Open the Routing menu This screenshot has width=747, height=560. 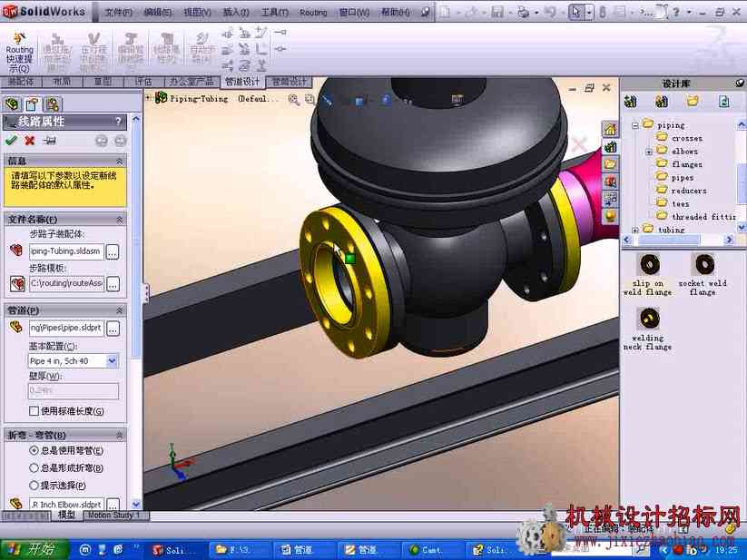(313, 13)
